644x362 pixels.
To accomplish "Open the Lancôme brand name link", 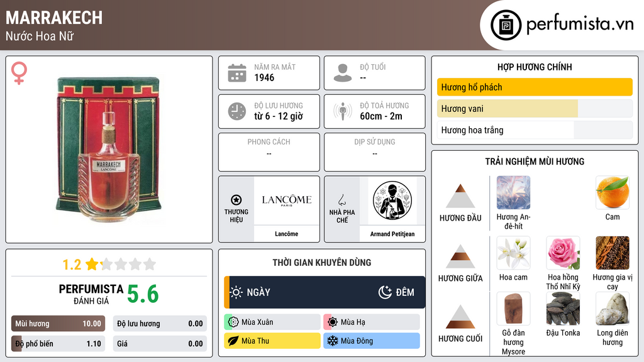I will click(287, 234).
